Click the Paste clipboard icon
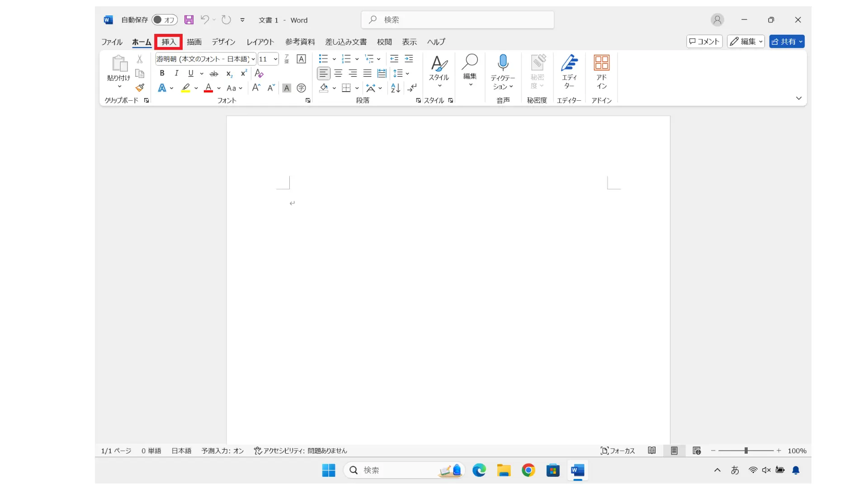 [x=119, y=64]
